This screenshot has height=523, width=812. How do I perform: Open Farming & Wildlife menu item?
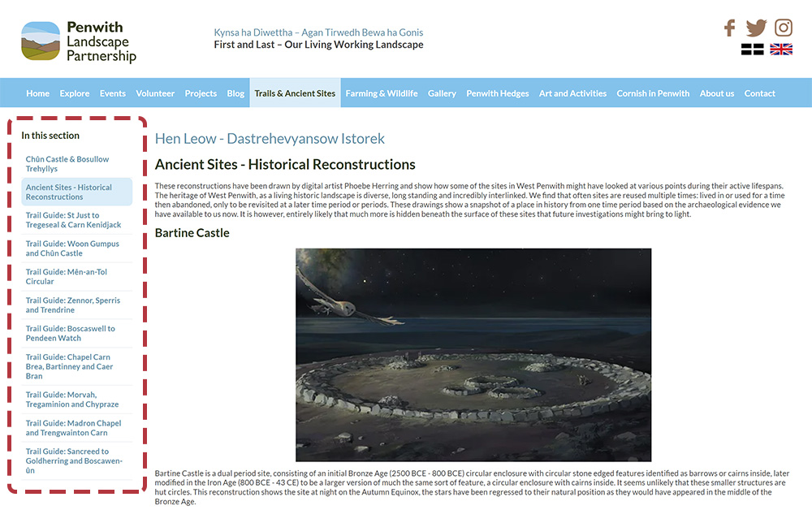pyautogui.click(x=382, y=93)
